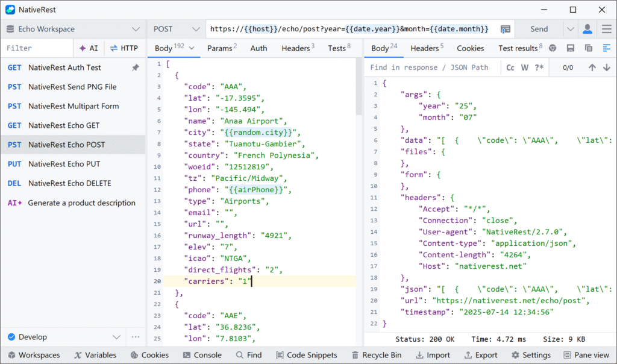This screenshot has width=617, height=364.
Task: Toggle the response word-wrap format icon
Action: [606, 48]
